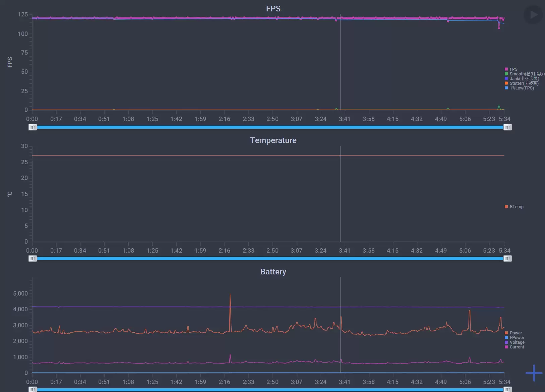Toggle the Current series in Battery legend
Viewport: 545px width, 392px height.
[x=506, y=347]
